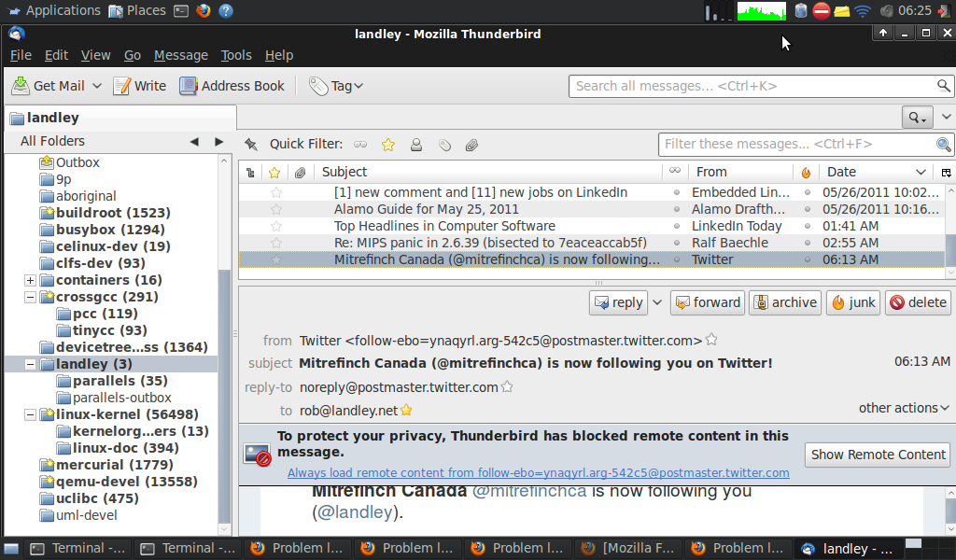Sort by read status column header
This screenshot has width=956, height=560.
click(675, 171)
